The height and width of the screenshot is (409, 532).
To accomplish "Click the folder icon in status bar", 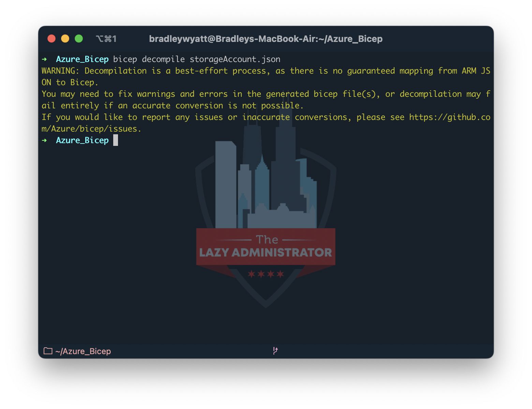I will pyautogui.click(x=48, y=351).
